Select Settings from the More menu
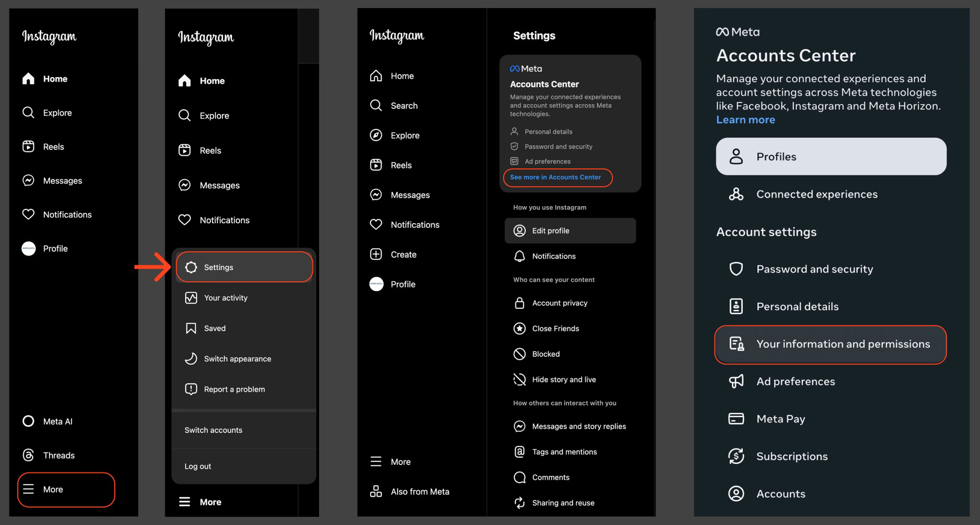The width and height of the screenshot is (980, 525). point(219,267)
